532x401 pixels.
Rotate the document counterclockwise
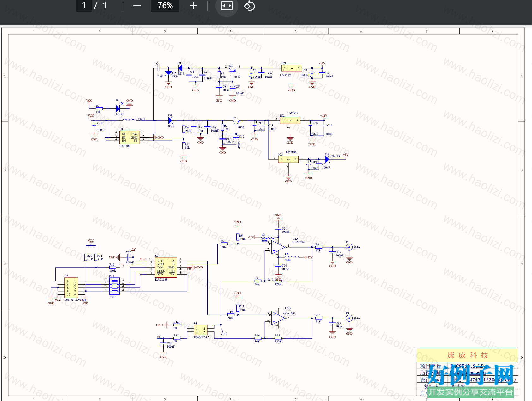coord(249,6)
